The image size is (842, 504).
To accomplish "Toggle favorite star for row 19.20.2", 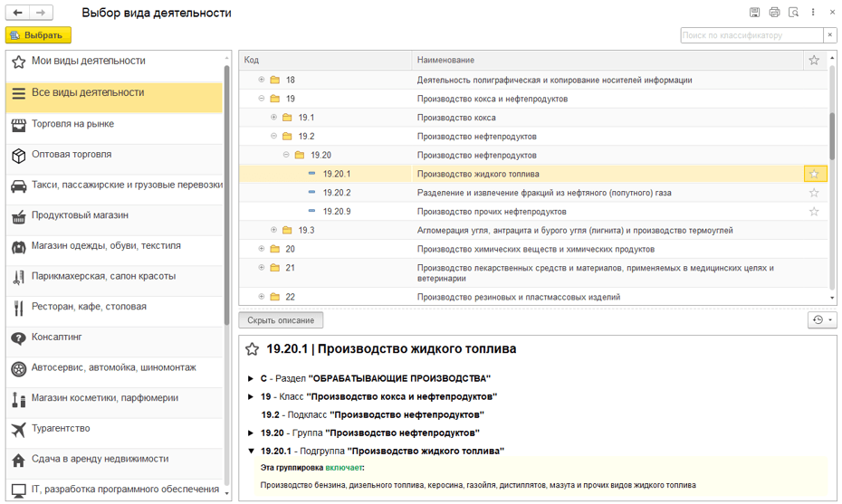I will point(814,193).
